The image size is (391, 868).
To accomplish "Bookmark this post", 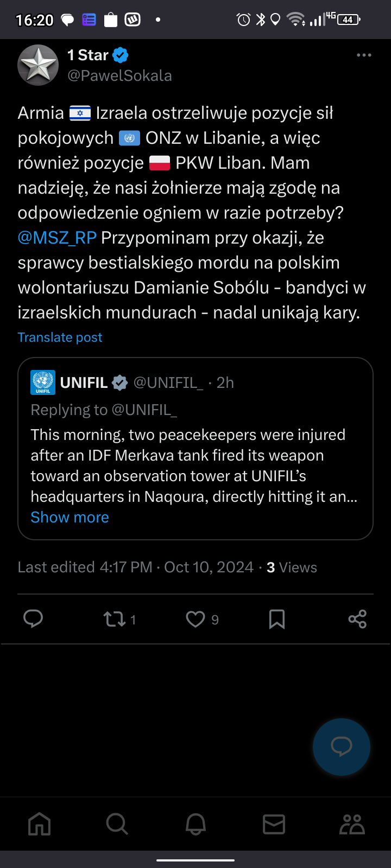I will [277, 619].
